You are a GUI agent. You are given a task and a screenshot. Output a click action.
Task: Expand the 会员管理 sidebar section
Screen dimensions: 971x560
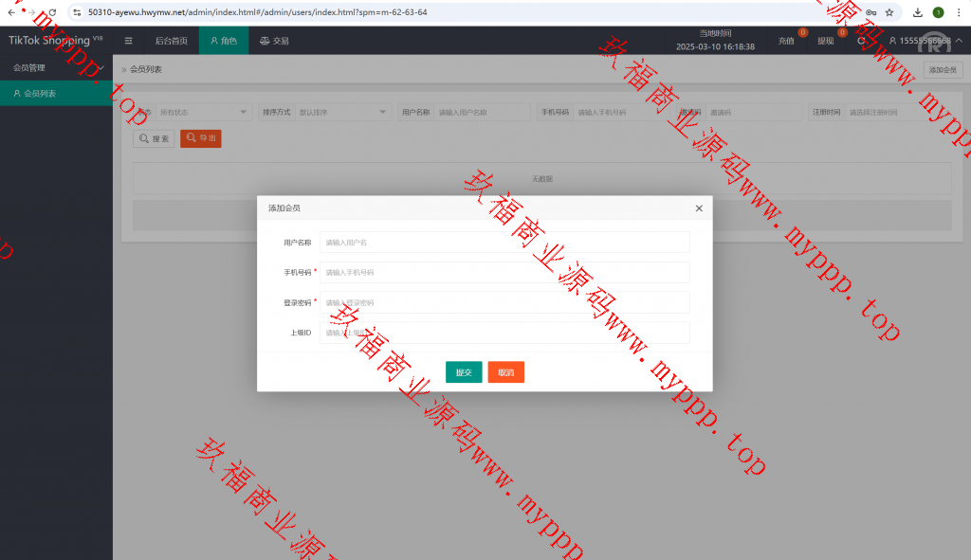56,68
